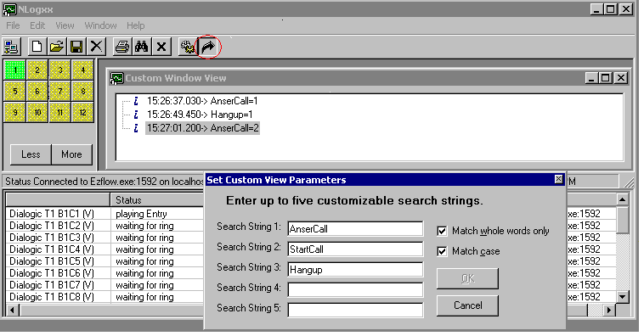Click Search String 1 field with AnserCall

pos(355,229)
